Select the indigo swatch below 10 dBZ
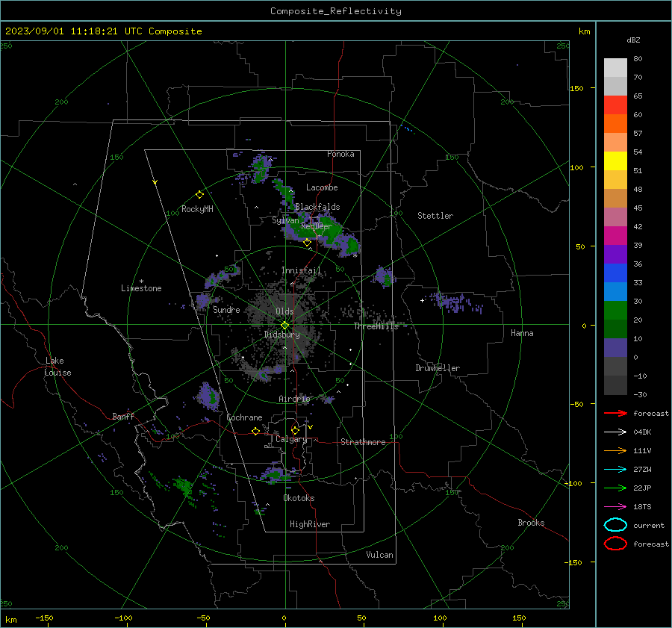This screenshot has width=672, height=628. tap(615, 347)
